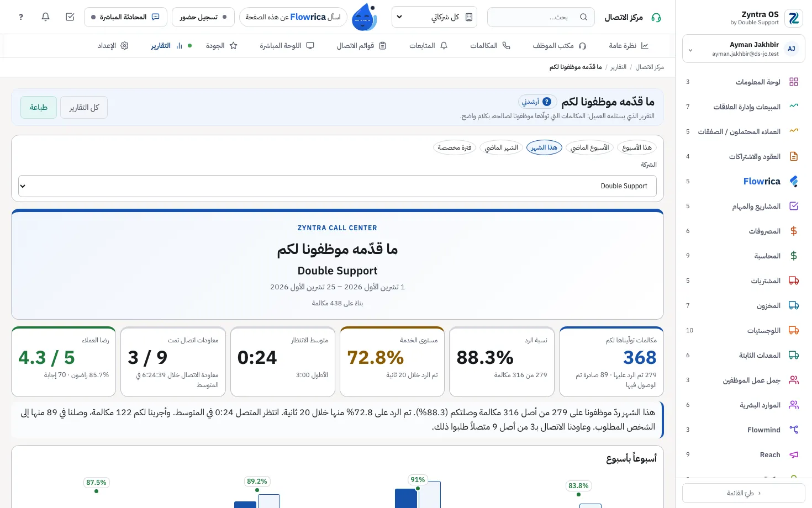812x508 pixels.
Task: Open الموارد البشرية icon in sidebar
Action: click(x=794, y=405)
